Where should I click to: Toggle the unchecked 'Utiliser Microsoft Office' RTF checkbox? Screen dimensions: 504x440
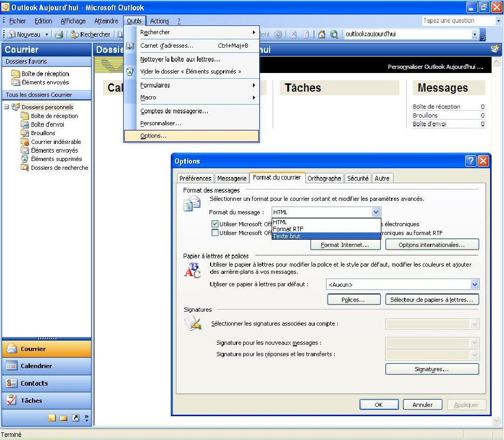coord(215,232)
